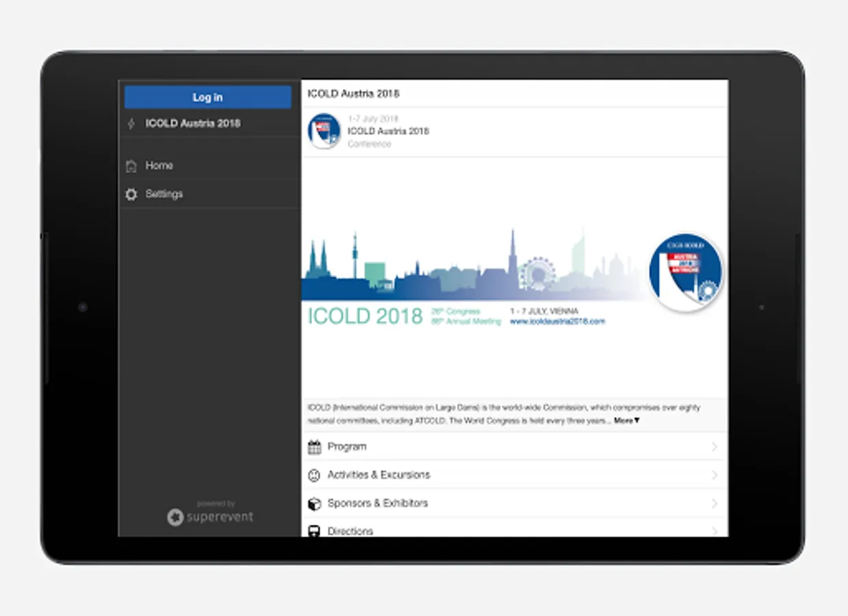Click the Home icon in the sidebar
This screenshot has height=616, width=848.
(x=131, y=166)
